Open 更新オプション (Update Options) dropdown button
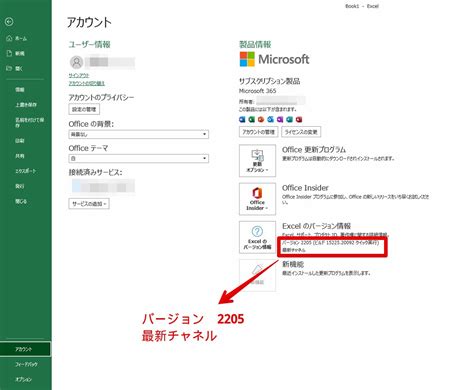The width and height of the screenshot is (474, 390). [257, 161]
